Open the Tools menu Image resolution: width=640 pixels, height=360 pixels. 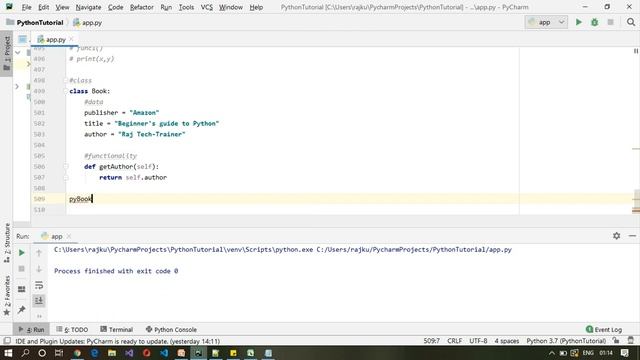(x=186, y=7)
